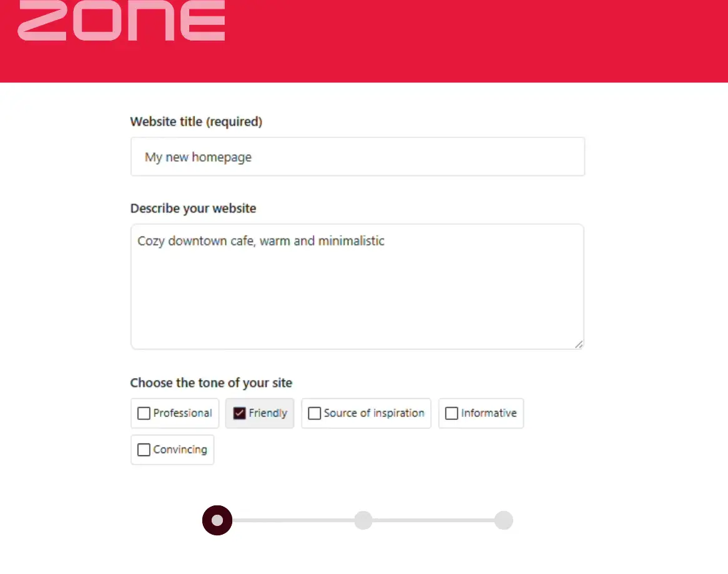The height and width of the screenshot is (574, 728).
Task: Click inside the Describe your website textarea
Action: click(x=357, y=286)
